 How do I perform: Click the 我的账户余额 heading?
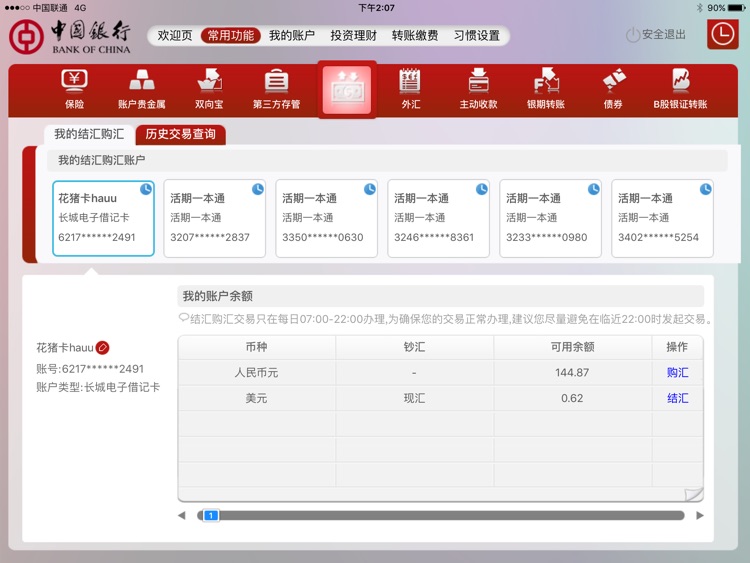pos(218,296)
